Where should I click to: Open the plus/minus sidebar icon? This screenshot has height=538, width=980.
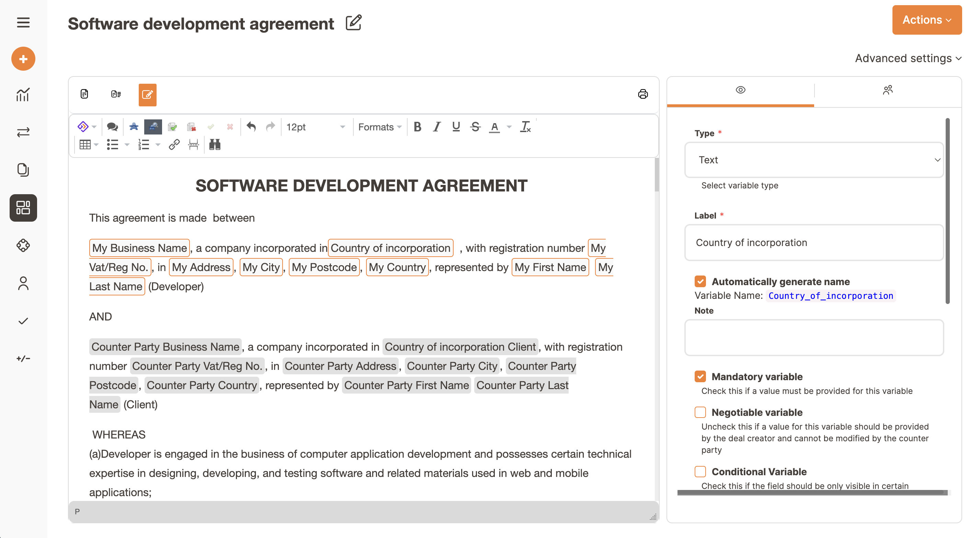(23, 359)
